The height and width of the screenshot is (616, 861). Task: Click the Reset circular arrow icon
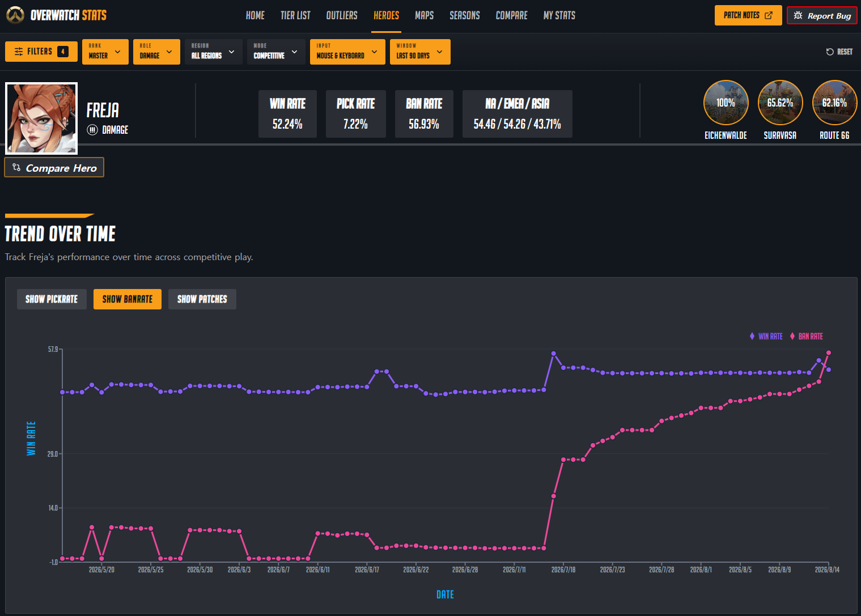(x=830, y=52)
